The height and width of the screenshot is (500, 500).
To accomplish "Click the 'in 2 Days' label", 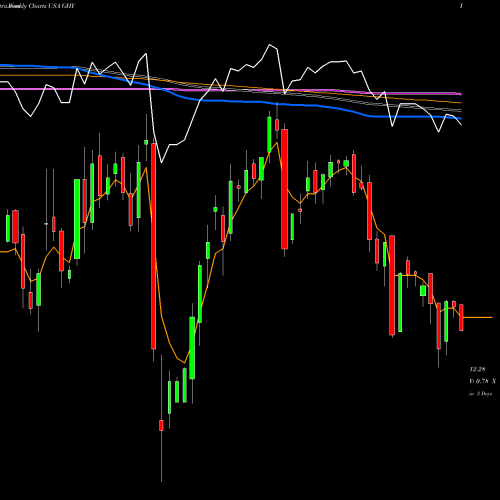I will 480,394.
